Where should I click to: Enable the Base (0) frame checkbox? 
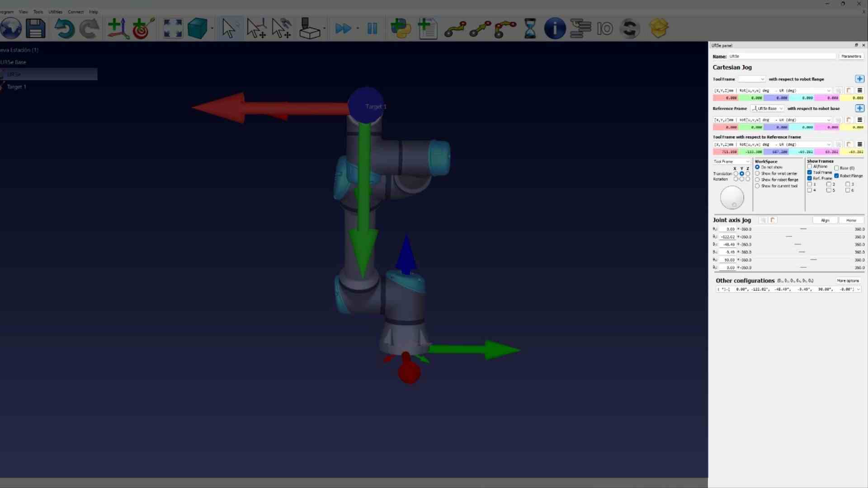(x=836, y=168)
